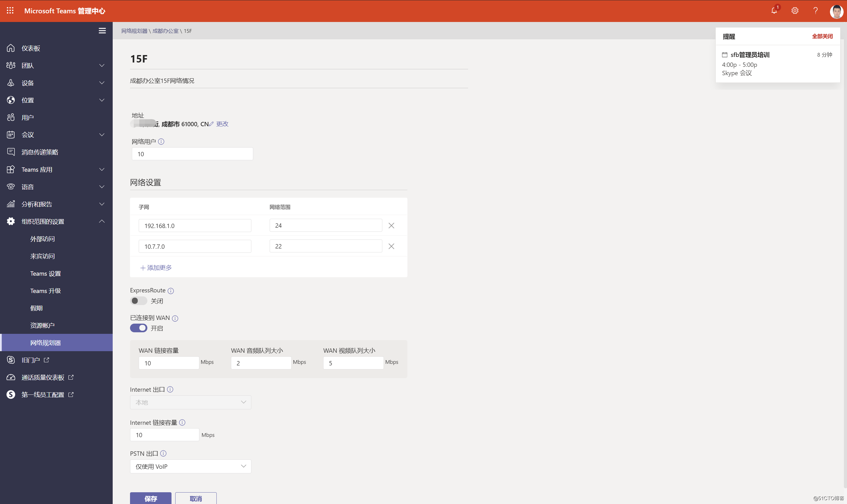This screenshot has width=847, height=504.
Task: Click the 设备 devices icon in sidebar
Action: point(11,82)
